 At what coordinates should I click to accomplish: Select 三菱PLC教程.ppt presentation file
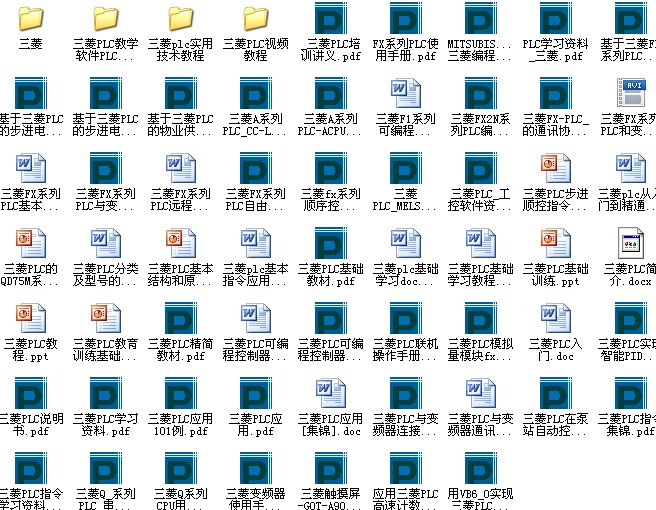click(31, 318)
